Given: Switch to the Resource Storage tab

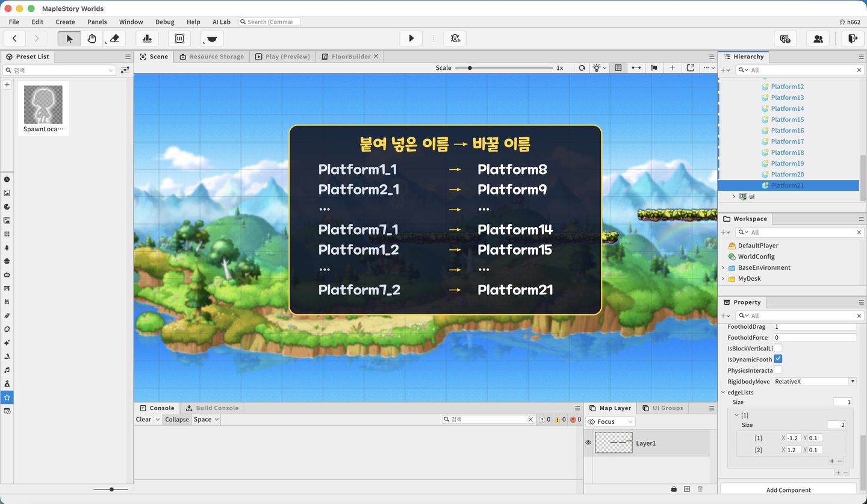Looking at the screenshot, I should [x=211, y=57].
